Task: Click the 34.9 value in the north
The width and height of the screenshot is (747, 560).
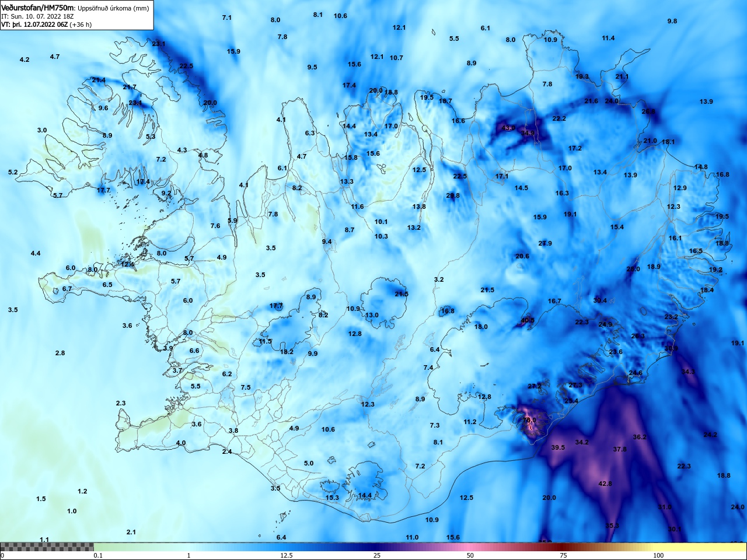Action: click(528, 133)
